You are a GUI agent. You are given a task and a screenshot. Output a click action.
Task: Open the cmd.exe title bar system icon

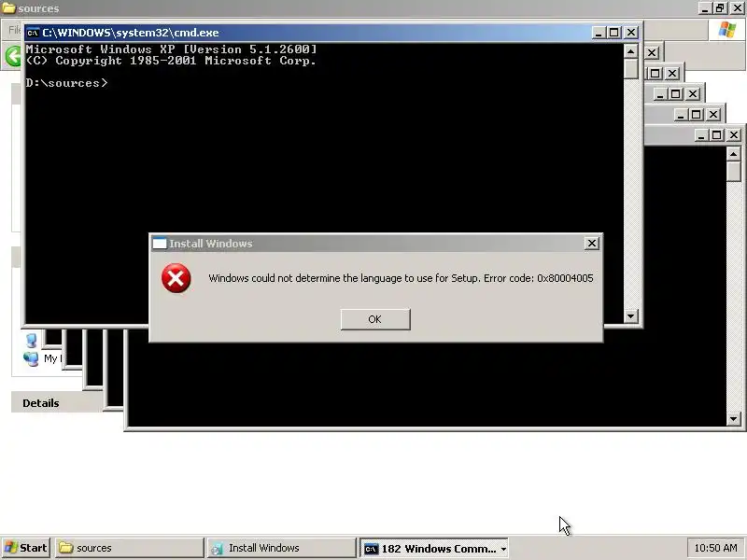pyautogui.click(x=33, y=33)
